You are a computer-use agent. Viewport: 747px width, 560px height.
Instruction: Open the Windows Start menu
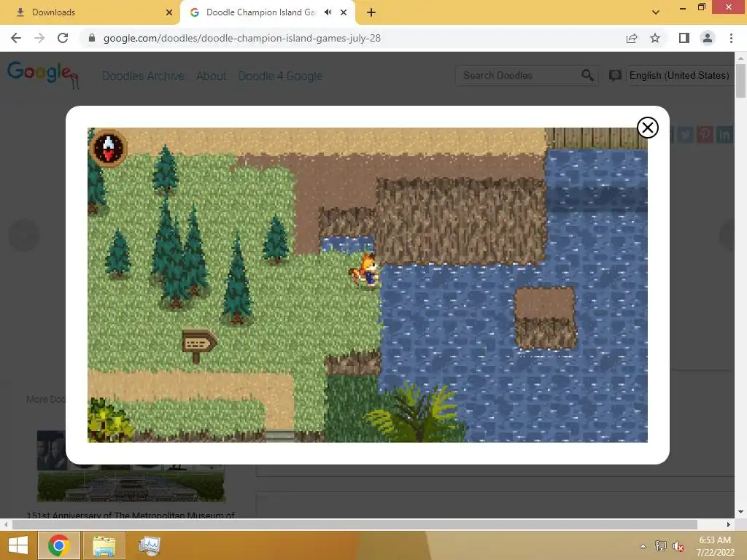pos(18,545)
